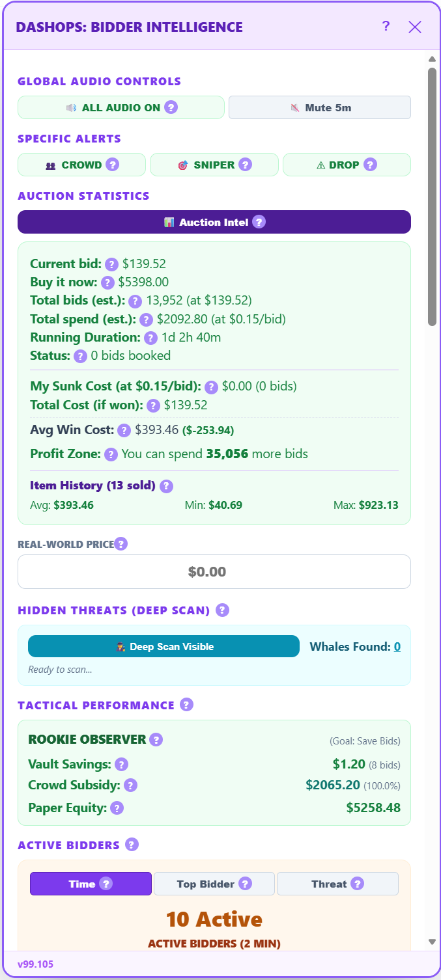This screenshot has width=441, height=980.
Task: Toggle the DROP alert
Action: point(347,165)
